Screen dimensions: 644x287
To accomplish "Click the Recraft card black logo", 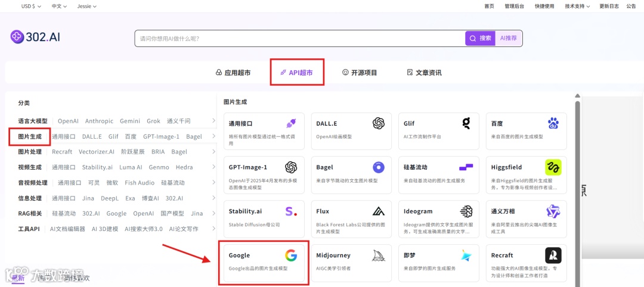I will [x=553, y=255].
